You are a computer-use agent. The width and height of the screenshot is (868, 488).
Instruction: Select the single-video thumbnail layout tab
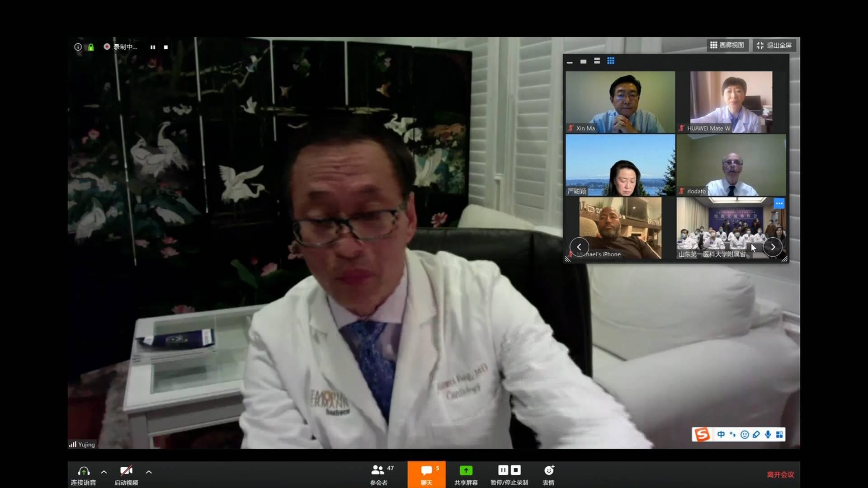pyautogui.click(x=583, y=61)
